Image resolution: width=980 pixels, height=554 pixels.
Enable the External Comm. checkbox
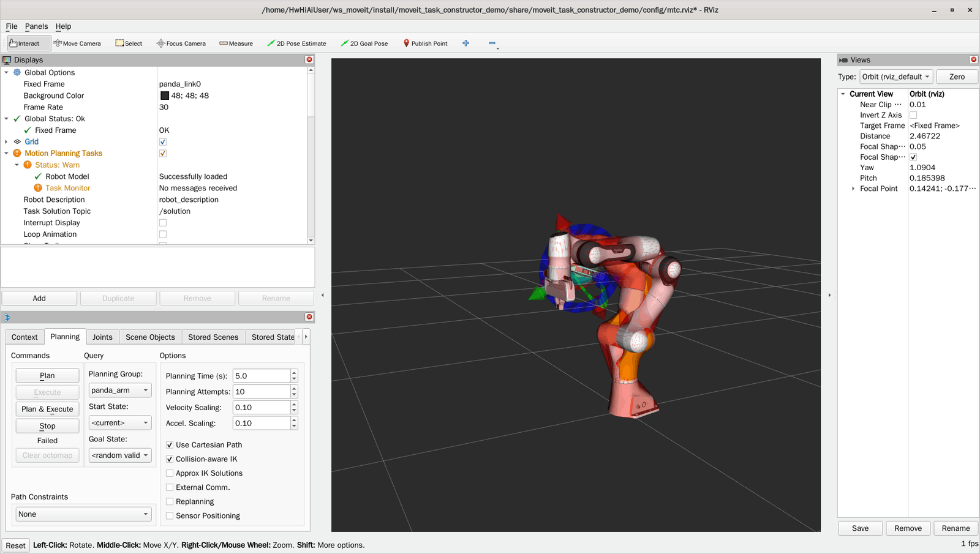click(x=170, y=487)
